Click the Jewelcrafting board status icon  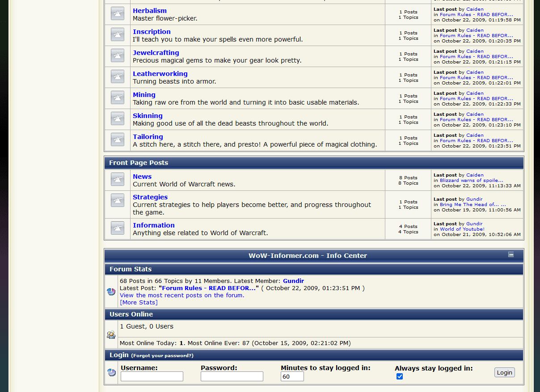pyautogui.click(x=118, y=56)
